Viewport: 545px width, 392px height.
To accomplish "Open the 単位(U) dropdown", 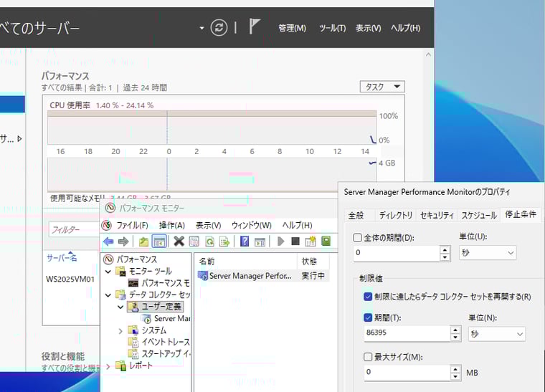I will point(488,253).
